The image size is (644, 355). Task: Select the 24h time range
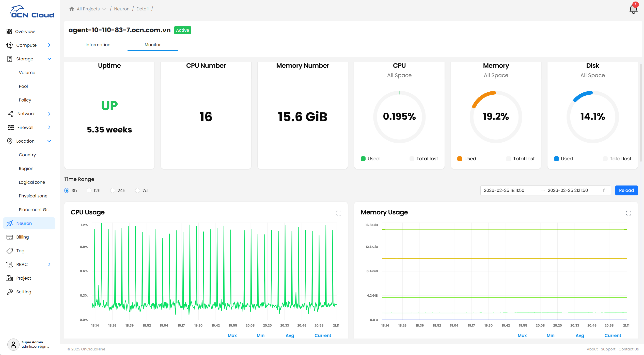(x=113, y=191)
